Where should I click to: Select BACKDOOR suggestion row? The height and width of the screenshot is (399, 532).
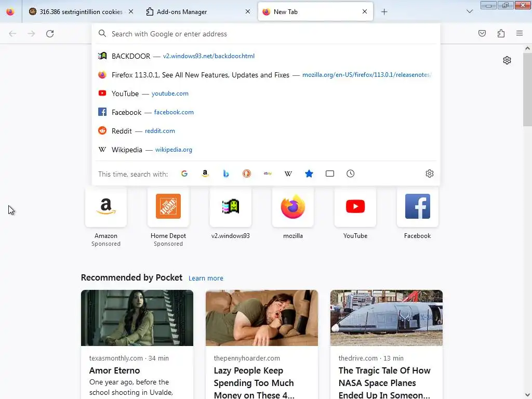point(266,56)
